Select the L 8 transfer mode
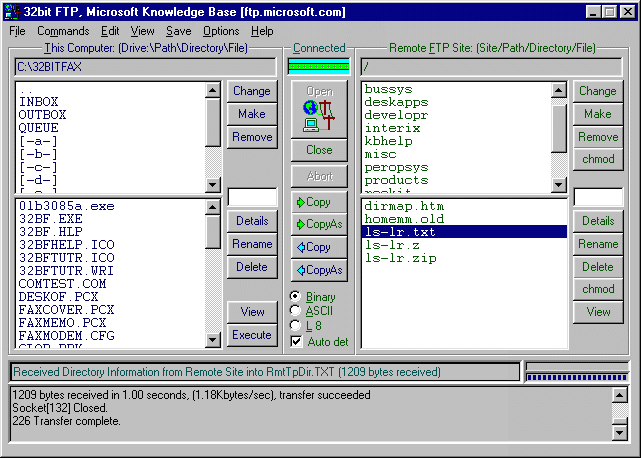Screen dimensions: 641x458 coord(295,325)
